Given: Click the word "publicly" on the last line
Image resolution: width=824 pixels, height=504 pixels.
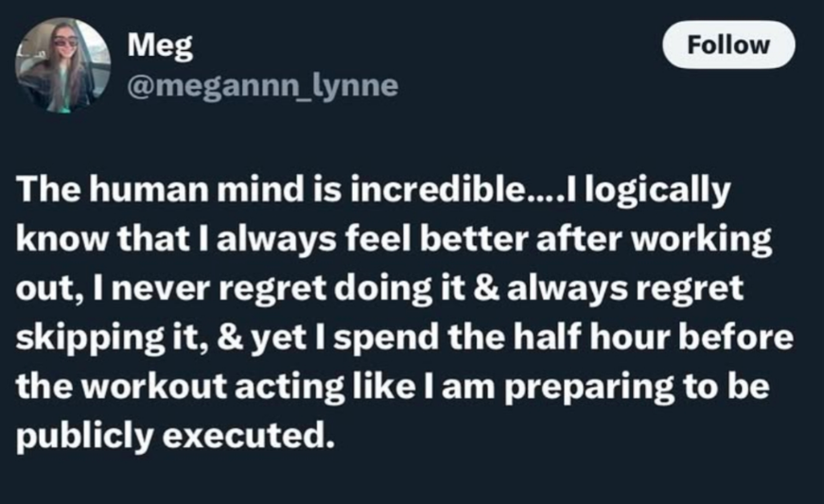Looking at the screenshot, I should click(84, 437).
